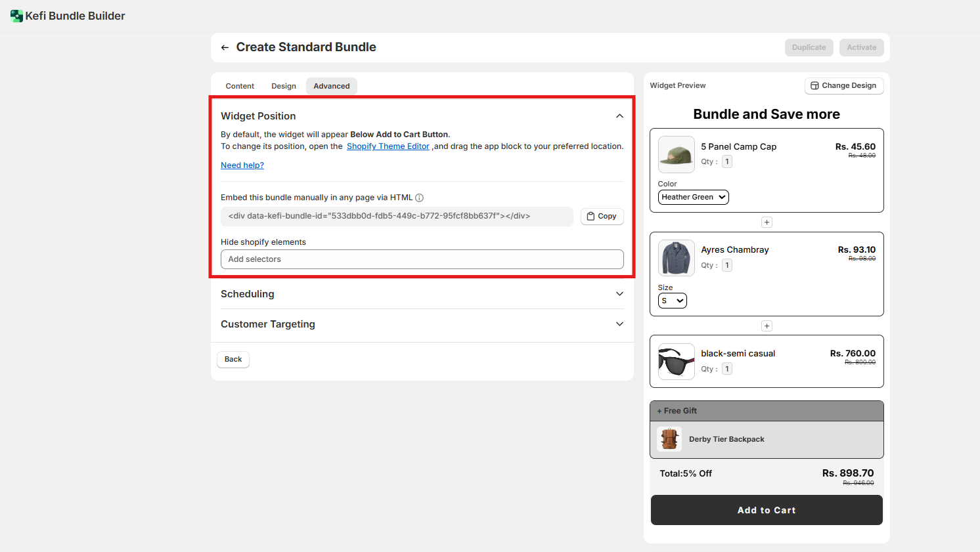Screen dimensions: 980x552
Task: Click the info icon next to embed HTML label
Action: 419,198
